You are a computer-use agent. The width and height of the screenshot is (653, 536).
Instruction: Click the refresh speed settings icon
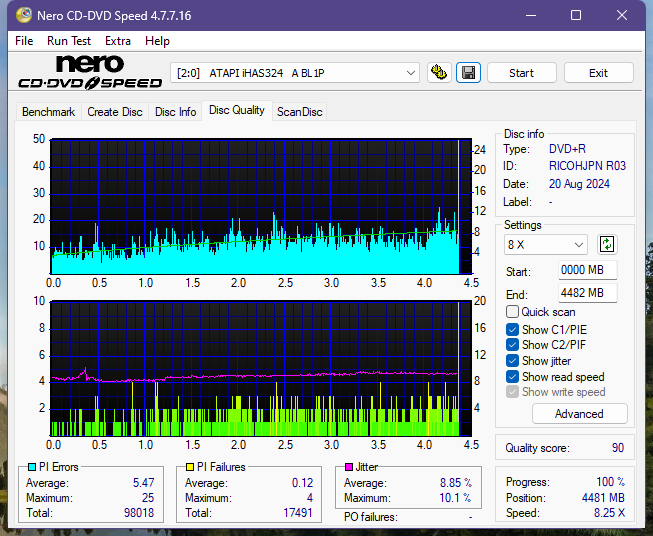607,244
